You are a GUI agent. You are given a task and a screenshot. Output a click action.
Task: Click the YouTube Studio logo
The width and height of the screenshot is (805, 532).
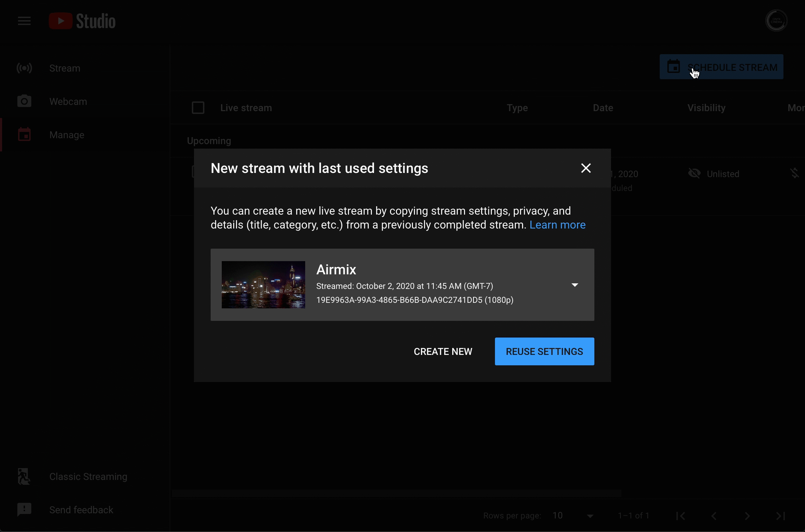coord(82,21)
